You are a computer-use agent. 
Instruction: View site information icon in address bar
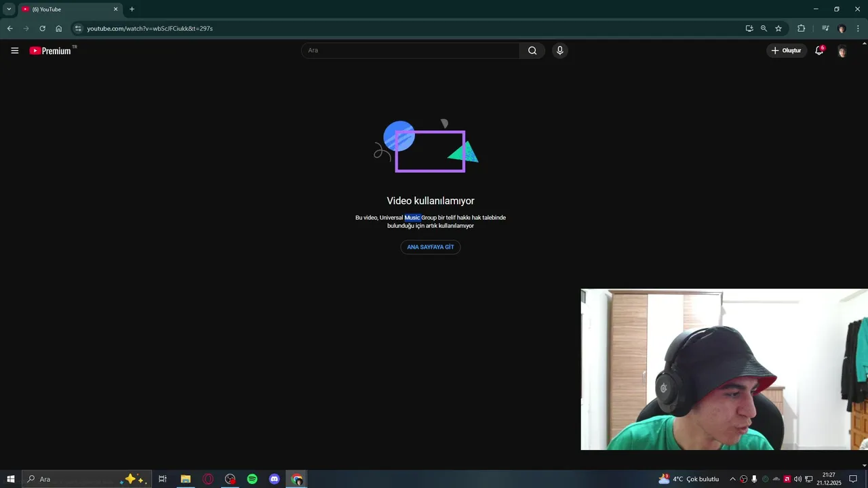(x=78, y=28)
